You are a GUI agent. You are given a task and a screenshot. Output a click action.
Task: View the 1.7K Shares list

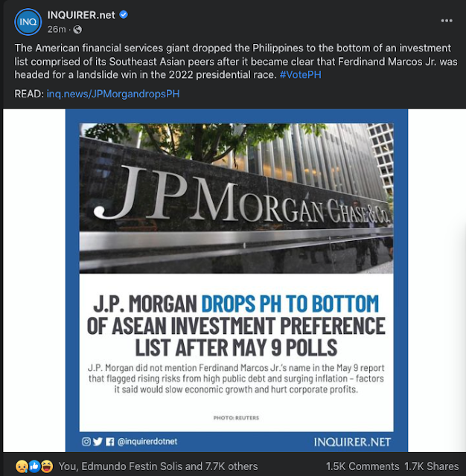[x=431, y=466]
